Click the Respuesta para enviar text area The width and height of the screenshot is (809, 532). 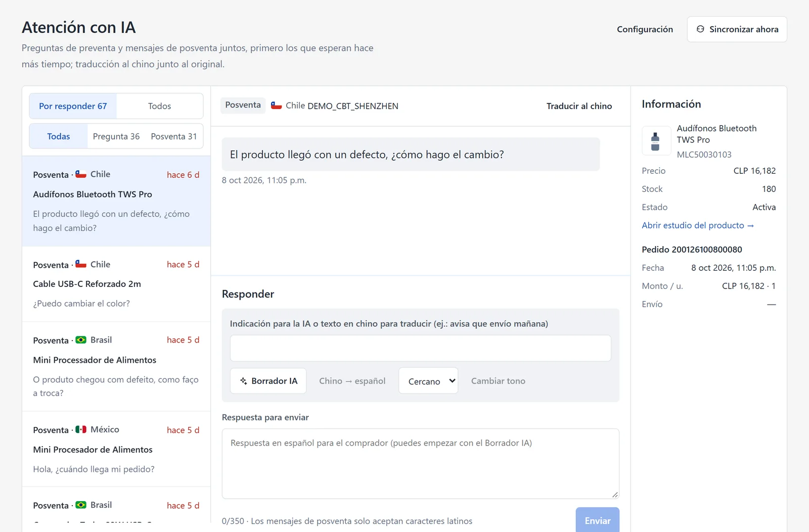pyautogui.click(x=420, y=464)
